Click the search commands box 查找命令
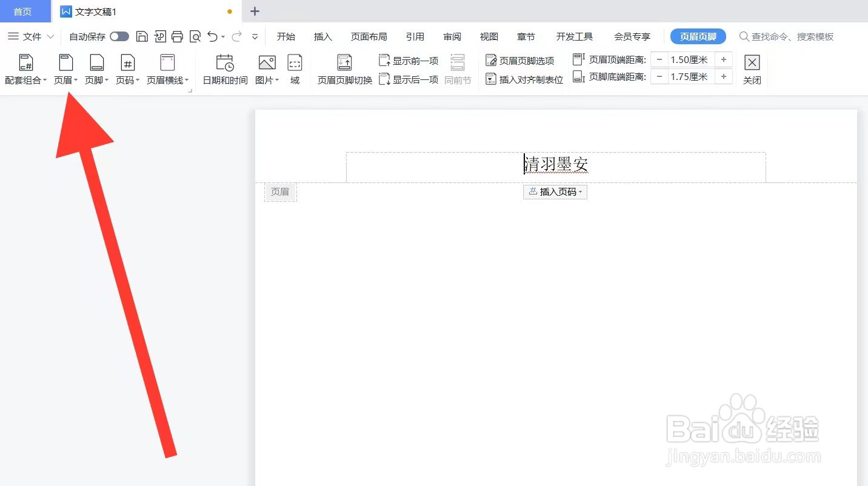 [787, 36]
